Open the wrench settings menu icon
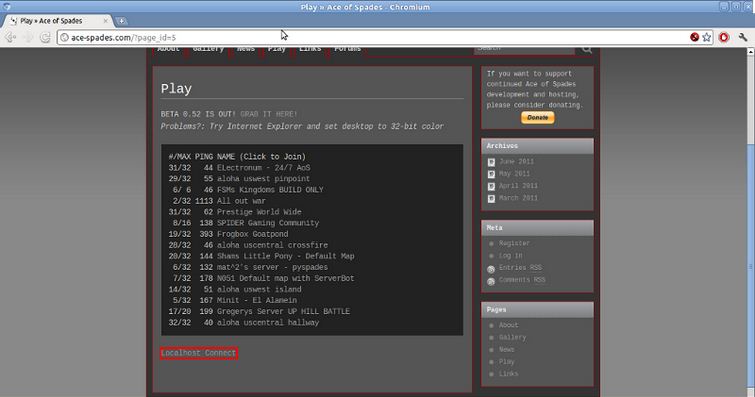 click(742, 37)
